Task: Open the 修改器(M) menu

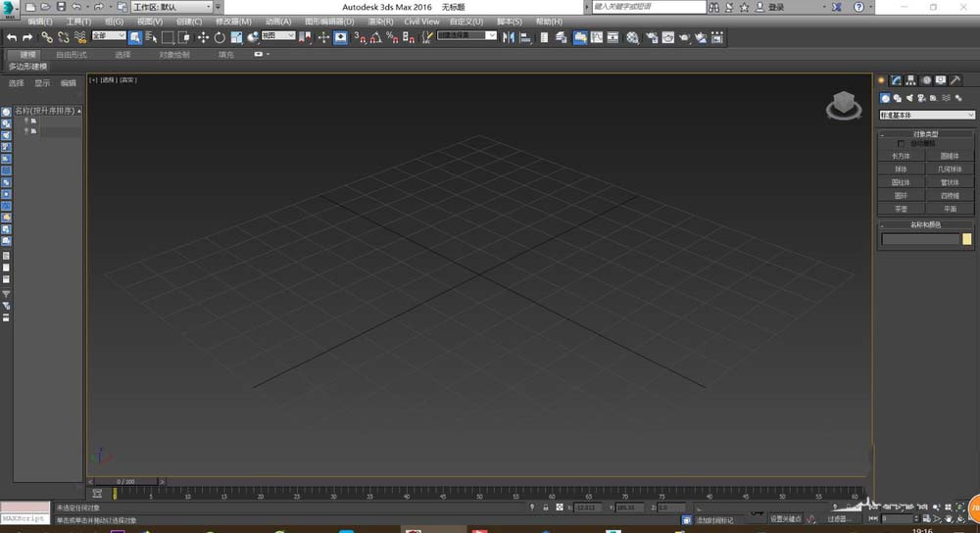Action: [x=233, y=22]
